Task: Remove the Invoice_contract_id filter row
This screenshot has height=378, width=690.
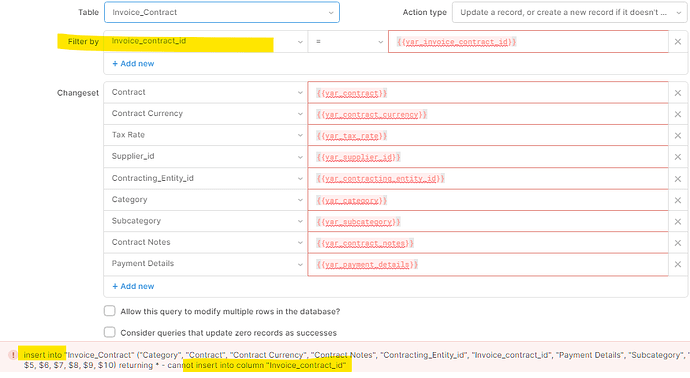Action: (678, 41)
